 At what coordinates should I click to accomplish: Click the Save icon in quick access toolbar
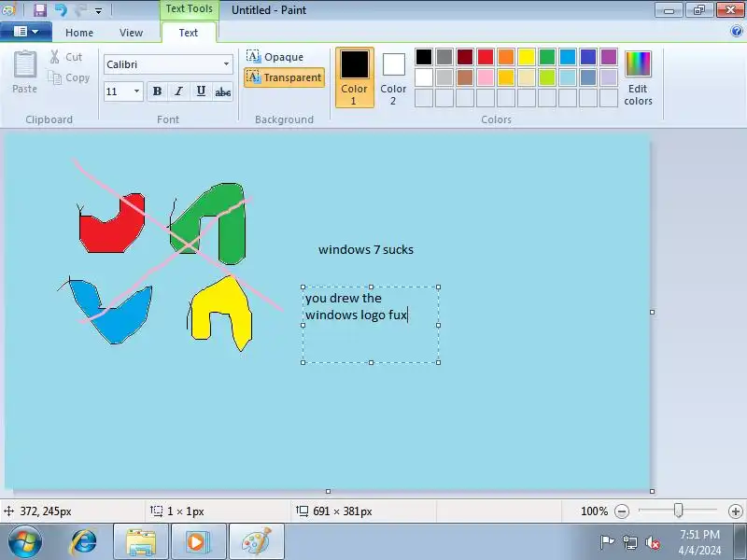[x=40, y=9]
